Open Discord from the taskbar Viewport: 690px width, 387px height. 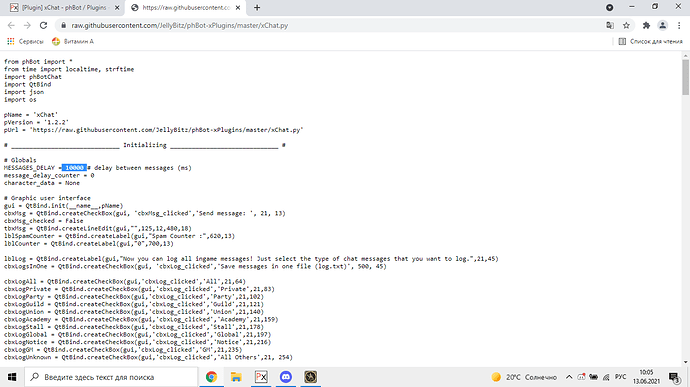point(286,377)
